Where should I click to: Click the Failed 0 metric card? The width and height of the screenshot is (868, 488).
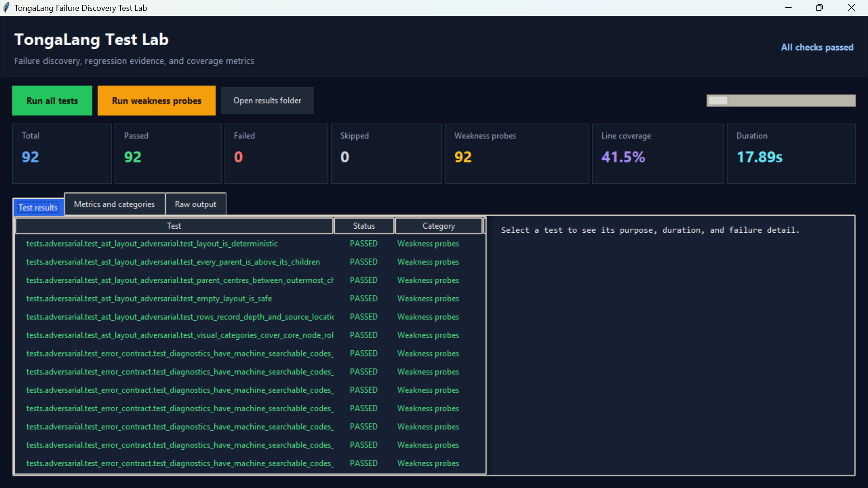(276, 154)
